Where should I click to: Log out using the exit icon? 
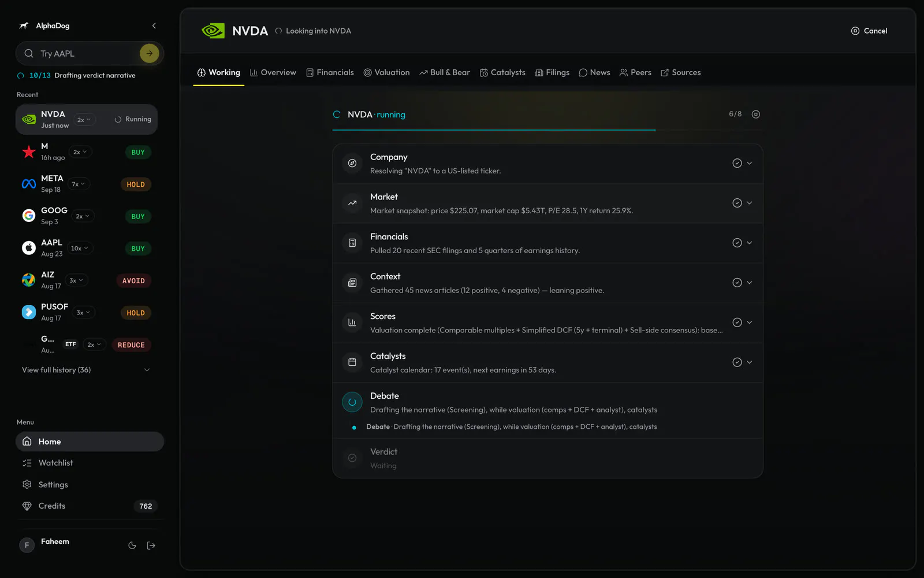click(x=151, y=546)
